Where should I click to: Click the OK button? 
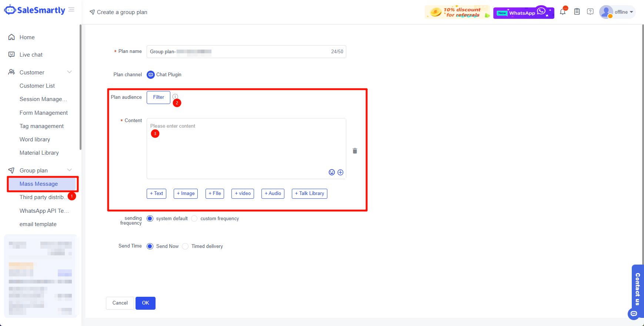point(146,303)
